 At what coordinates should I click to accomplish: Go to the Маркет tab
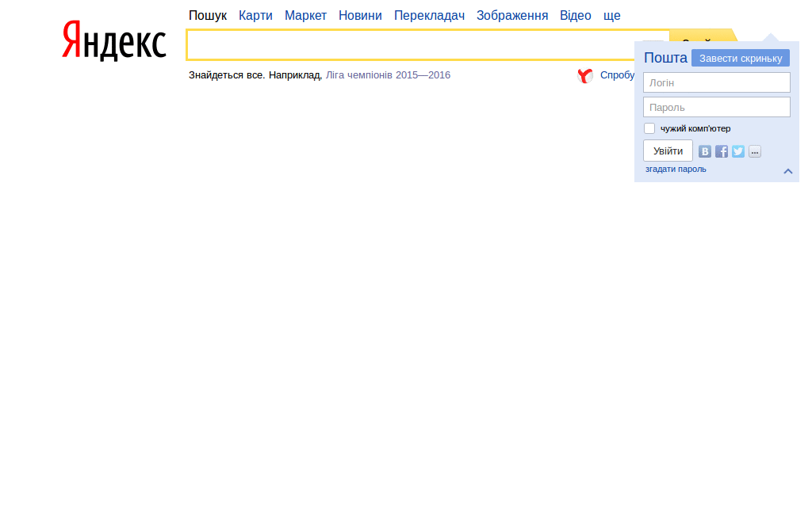tap(305, 16)
